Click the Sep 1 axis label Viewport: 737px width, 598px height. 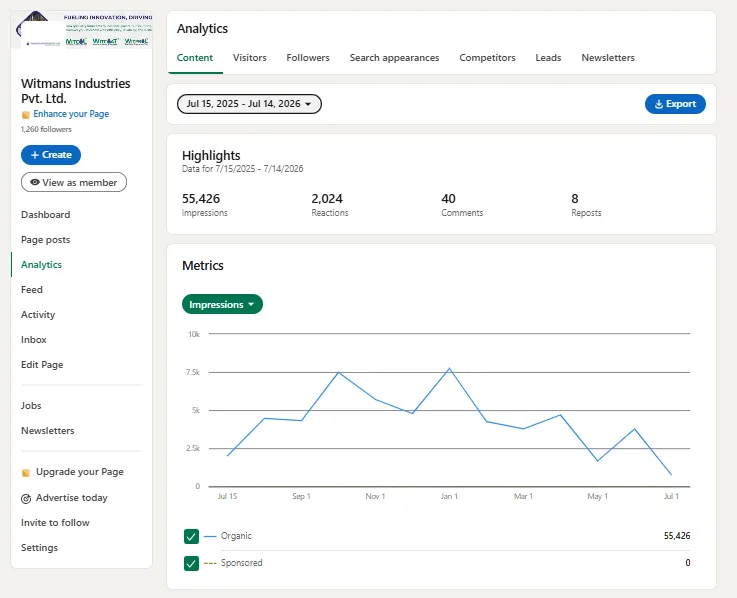click(301, 496)
